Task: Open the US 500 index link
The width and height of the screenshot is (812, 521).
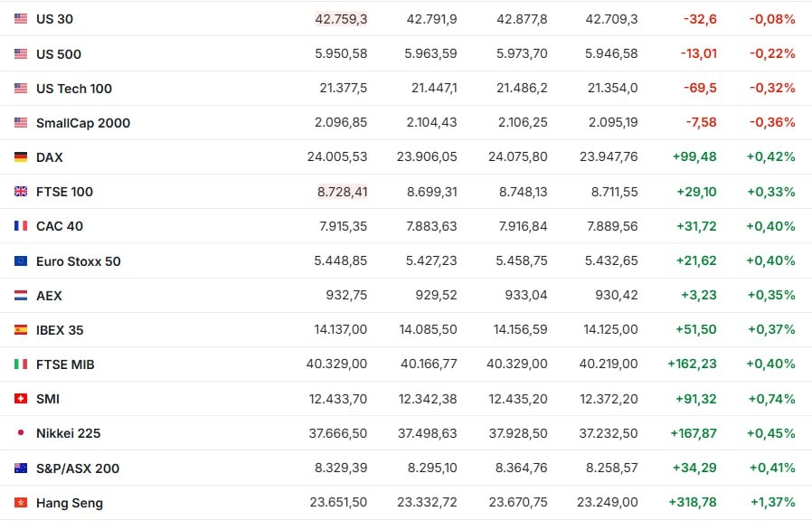Action: click(59, 54)
